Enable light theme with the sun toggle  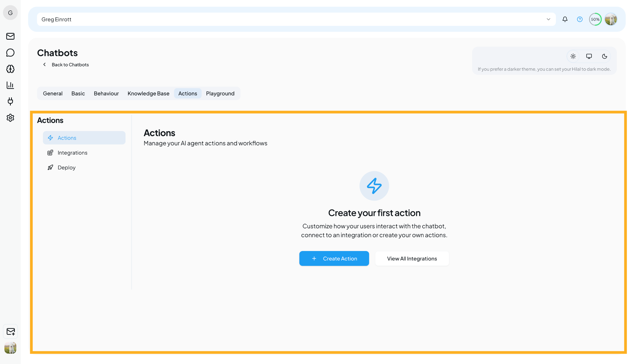573,56
